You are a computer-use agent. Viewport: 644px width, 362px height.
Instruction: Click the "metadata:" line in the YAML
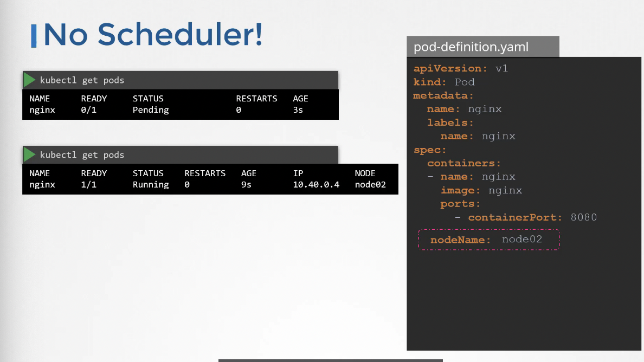443,95
